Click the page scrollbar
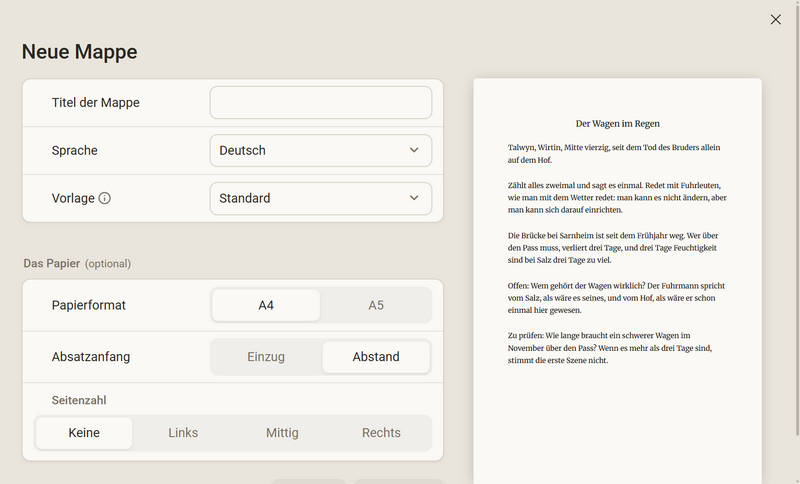The width and height of the screenshot is (800, 484). pos(797,219)
